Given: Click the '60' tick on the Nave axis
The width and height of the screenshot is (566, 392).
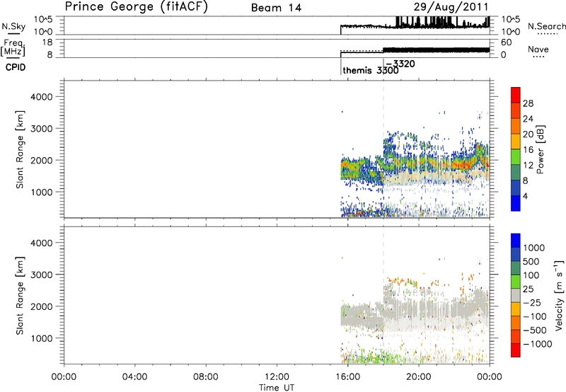Looking at the screenshot, I should coord(507,42).
